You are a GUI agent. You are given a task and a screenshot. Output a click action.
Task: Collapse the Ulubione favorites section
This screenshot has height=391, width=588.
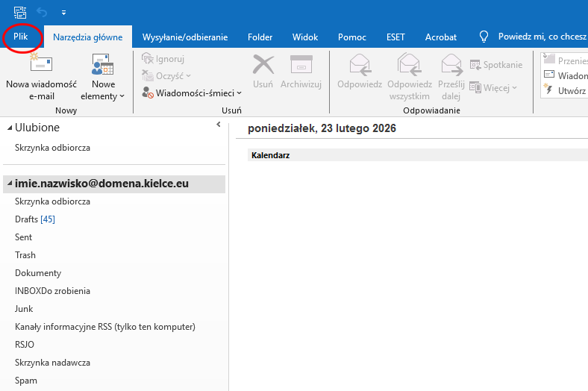tap(10, 128)
